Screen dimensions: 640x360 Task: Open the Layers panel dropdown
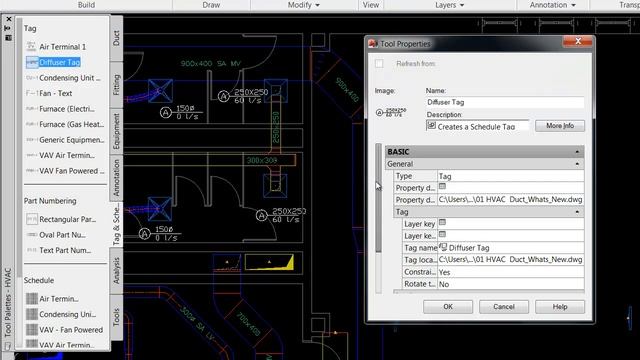click(x=462, y=5)
